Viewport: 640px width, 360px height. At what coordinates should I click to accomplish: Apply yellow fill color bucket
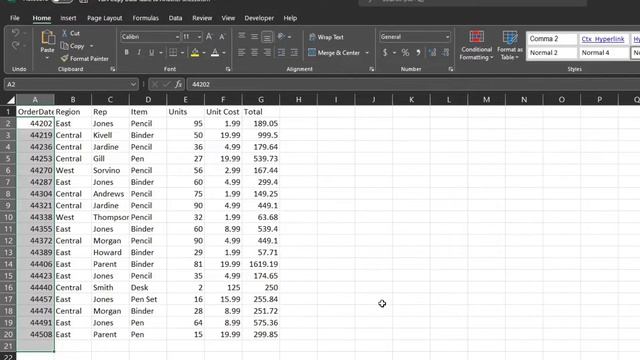195,53
